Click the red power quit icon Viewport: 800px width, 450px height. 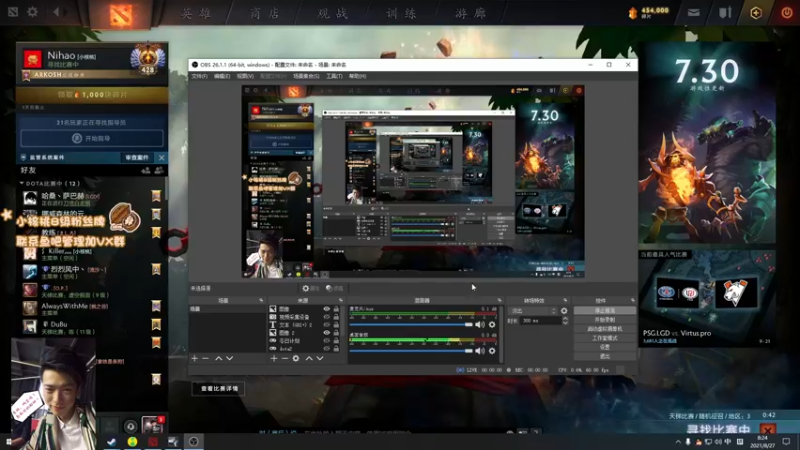coord(787,13)
